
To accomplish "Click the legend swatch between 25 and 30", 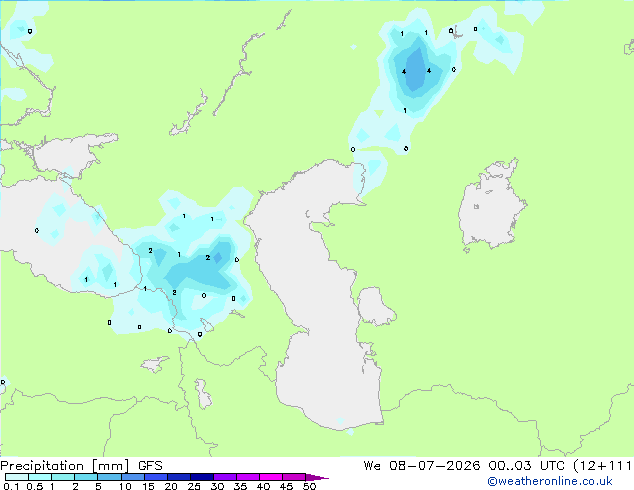I will (x=201, y=477).
